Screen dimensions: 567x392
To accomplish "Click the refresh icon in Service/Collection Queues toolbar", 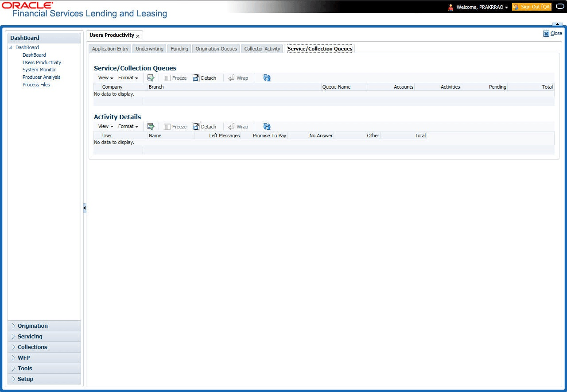I will coord(267,78).
